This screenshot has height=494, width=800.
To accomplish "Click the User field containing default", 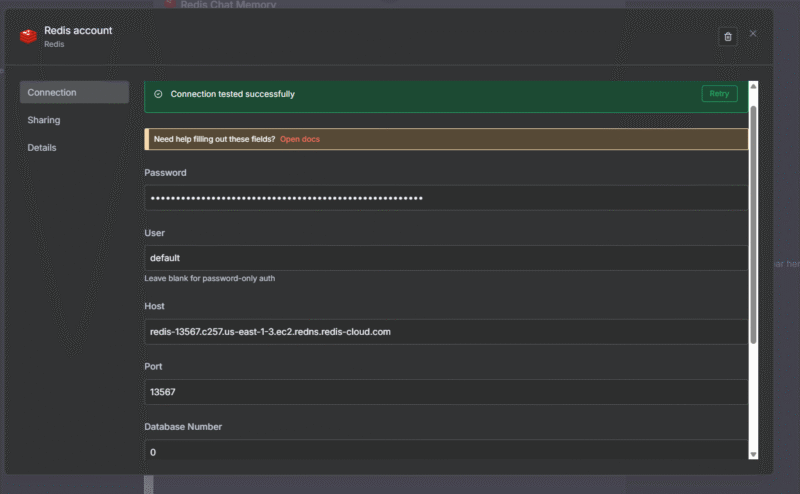I will tap(446, 258).
